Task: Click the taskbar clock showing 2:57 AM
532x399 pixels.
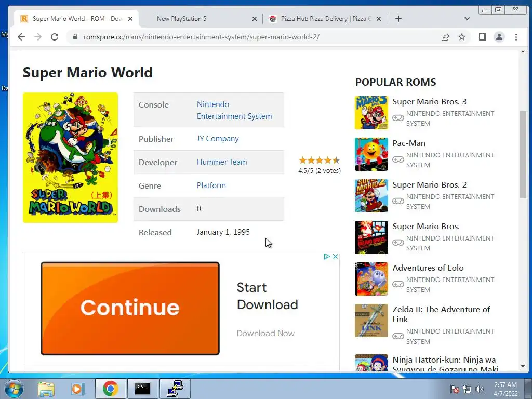Action: click(506, 389)
